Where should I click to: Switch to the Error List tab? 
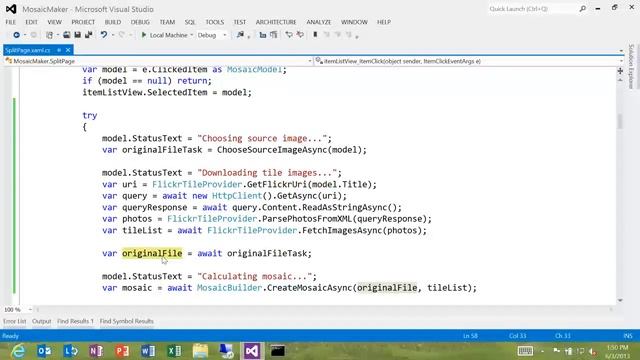[x=15, y=321]
